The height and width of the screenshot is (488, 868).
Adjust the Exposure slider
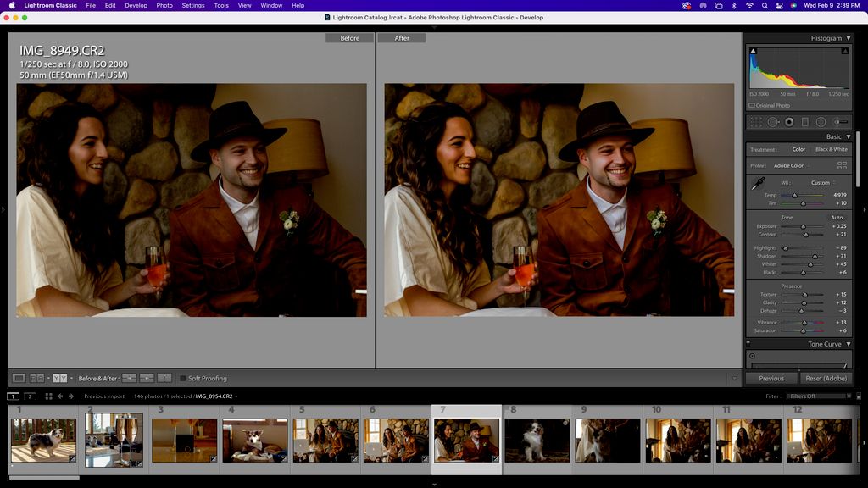(803, 226)
